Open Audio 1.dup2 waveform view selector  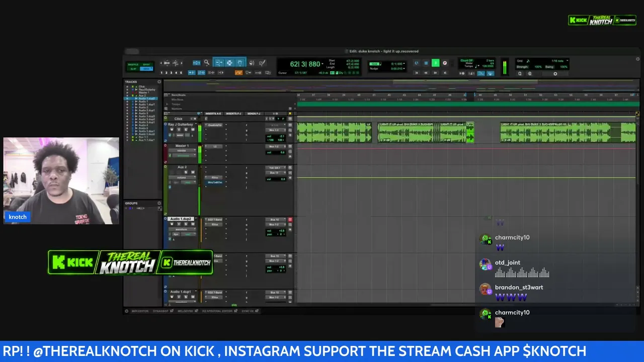click(x=183, y=229)
